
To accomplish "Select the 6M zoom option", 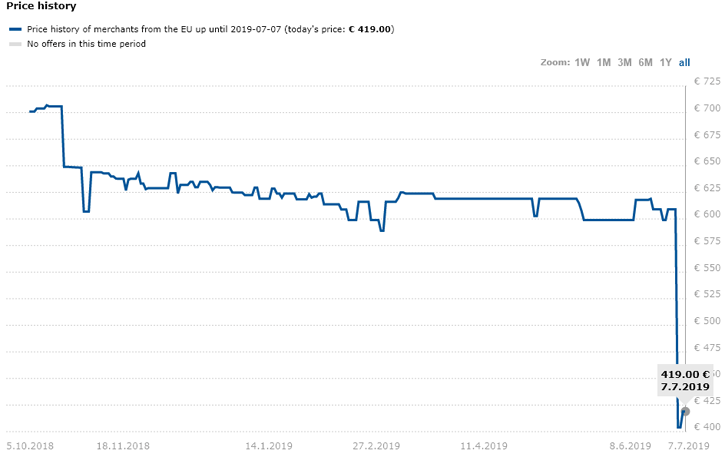I will (645, 62).
